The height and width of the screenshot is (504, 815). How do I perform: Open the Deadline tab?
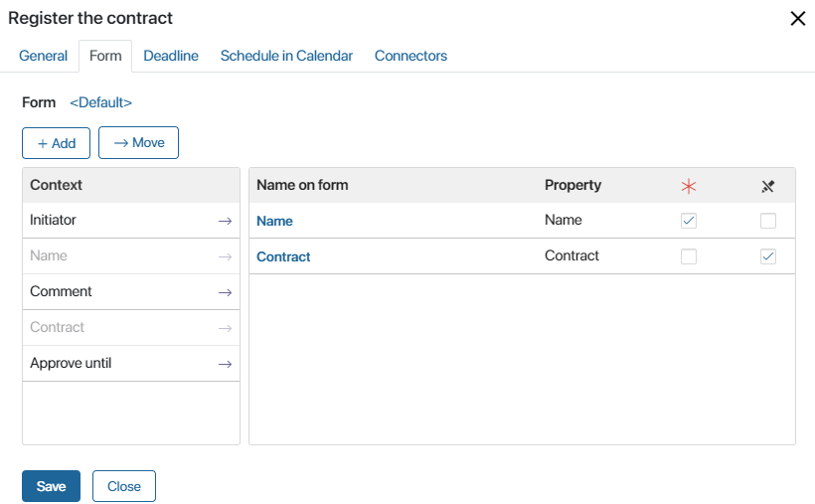pyautogui.click(x=171, y=56)
